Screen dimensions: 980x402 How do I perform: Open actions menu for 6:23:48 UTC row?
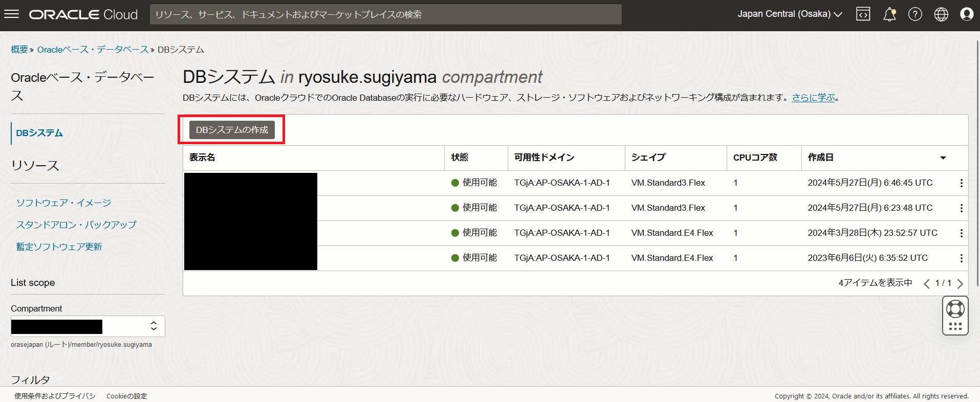[961, 208]
